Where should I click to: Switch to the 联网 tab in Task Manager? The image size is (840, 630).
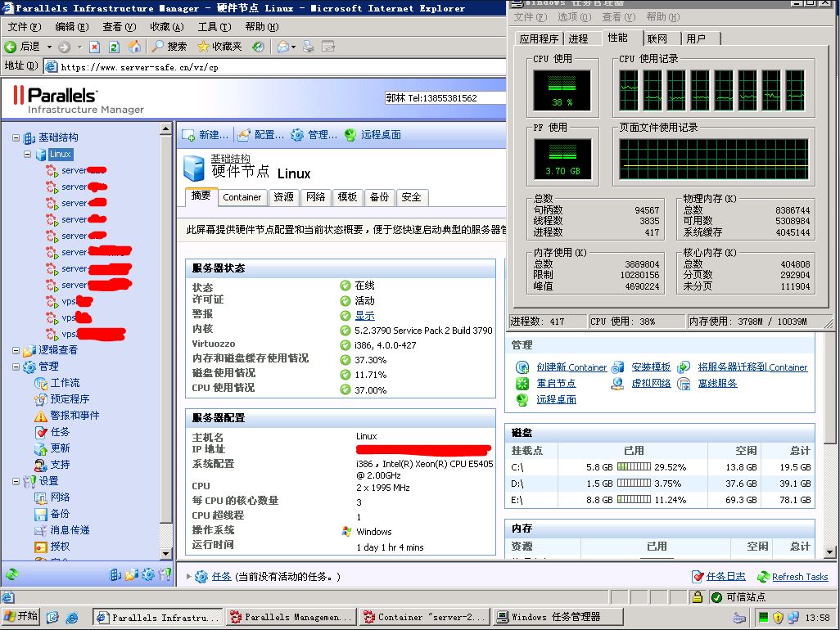657,38
